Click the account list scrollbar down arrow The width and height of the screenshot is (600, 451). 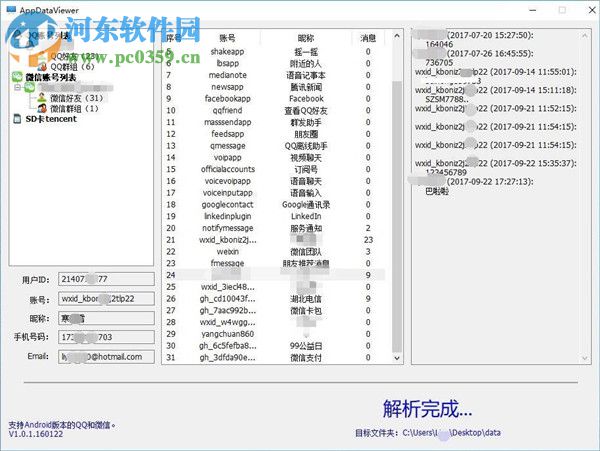(397, 358)
